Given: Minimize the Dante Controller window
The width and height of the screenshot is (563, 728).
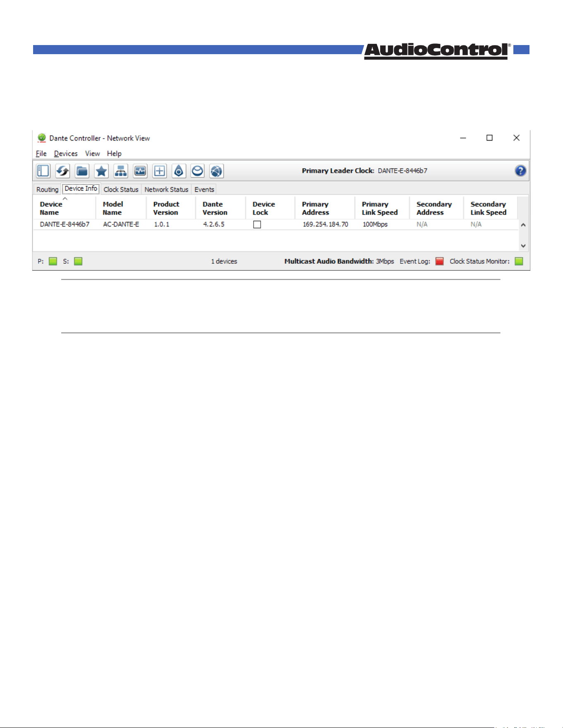Looking at the screenshot, I should tap(463, 138).
